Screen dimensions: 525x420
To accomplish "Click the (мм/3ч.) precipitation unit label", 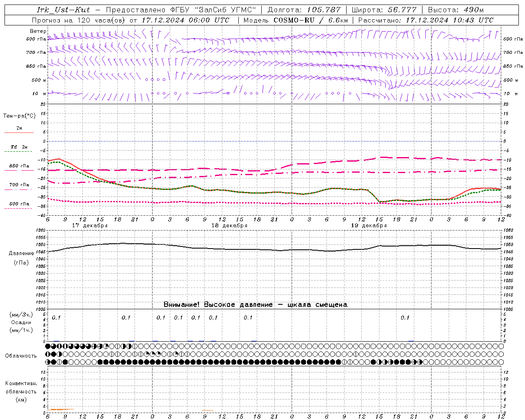I will click(21, 315).
